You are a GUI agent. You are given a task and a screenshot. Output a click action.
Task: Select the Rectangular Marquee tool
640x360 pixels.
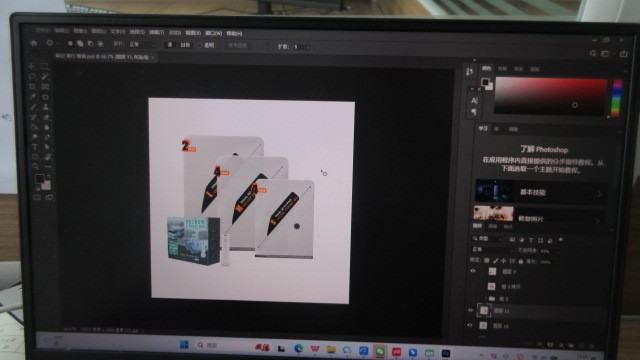[x=45, y=66]
